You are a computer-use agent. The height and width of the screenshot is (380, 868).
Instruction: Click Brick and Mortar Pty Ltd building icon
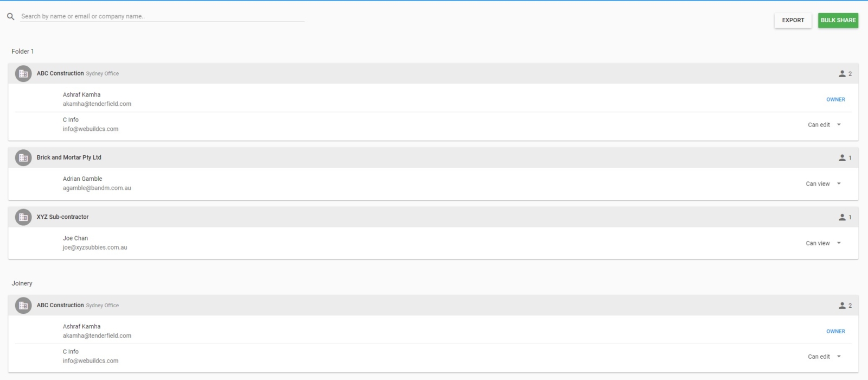click(x=23, y=157)
